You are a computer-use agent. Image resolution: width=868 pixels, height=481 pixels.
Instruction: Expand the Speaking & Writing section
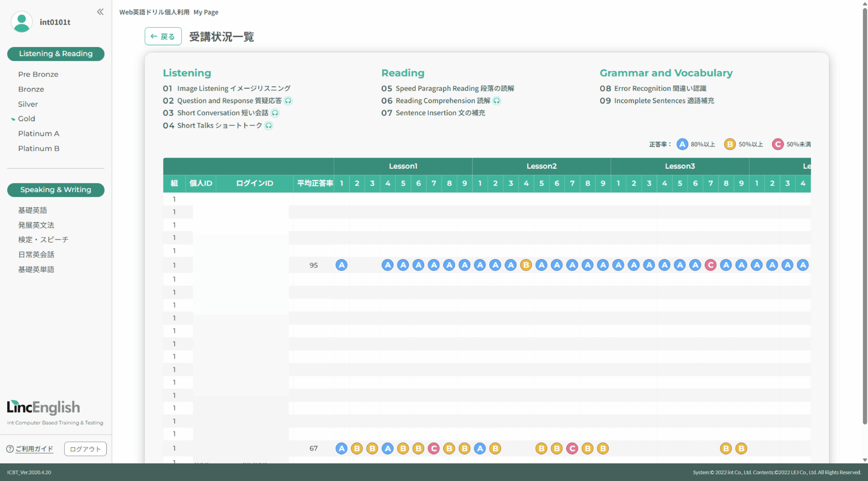click(56, 190)
